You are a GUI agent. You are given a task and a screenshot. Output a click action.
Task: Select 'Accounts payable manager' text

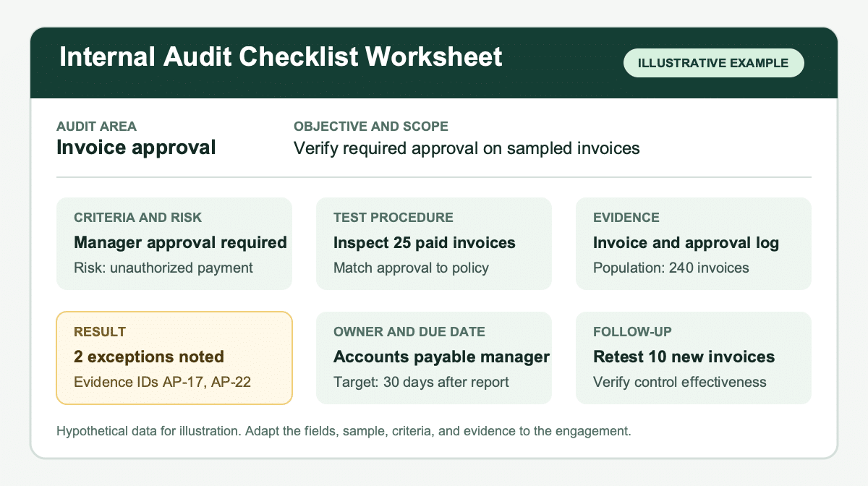pos(441,357)
